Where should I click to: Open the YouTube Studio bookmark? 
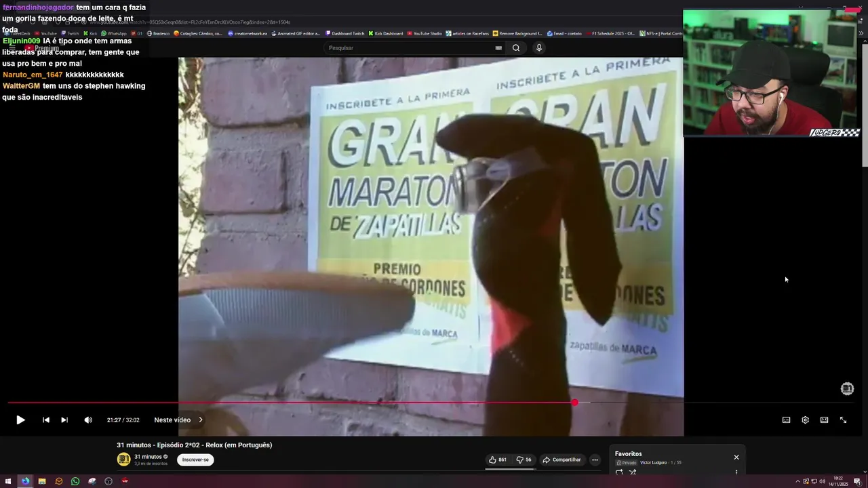pyautogui.click(x=425, y=33)
